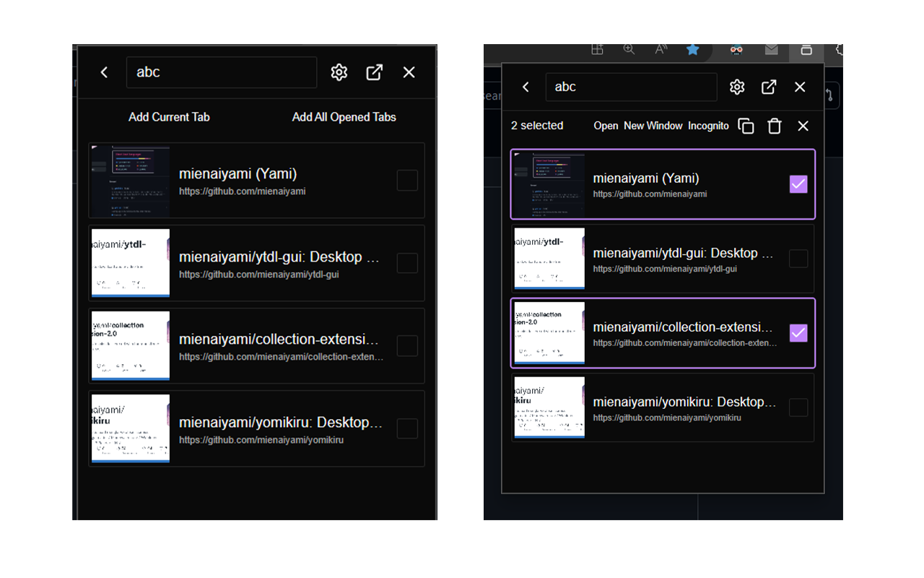Click the github.com/mienaiyami/collection-exten… URL in the left popup
Screen dimensions: 924x578
282,357
